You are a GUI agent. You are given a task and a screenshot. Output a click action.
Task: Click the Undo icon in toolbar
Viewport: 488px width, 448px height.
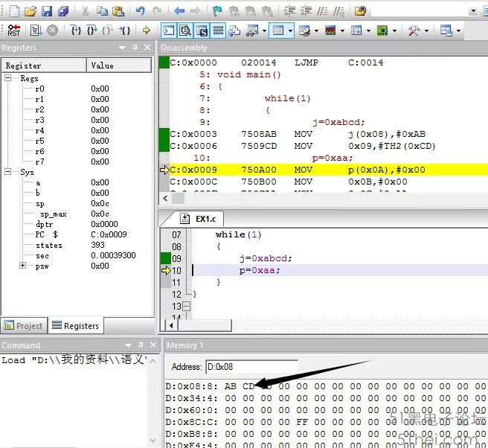[x=141, y=11]
